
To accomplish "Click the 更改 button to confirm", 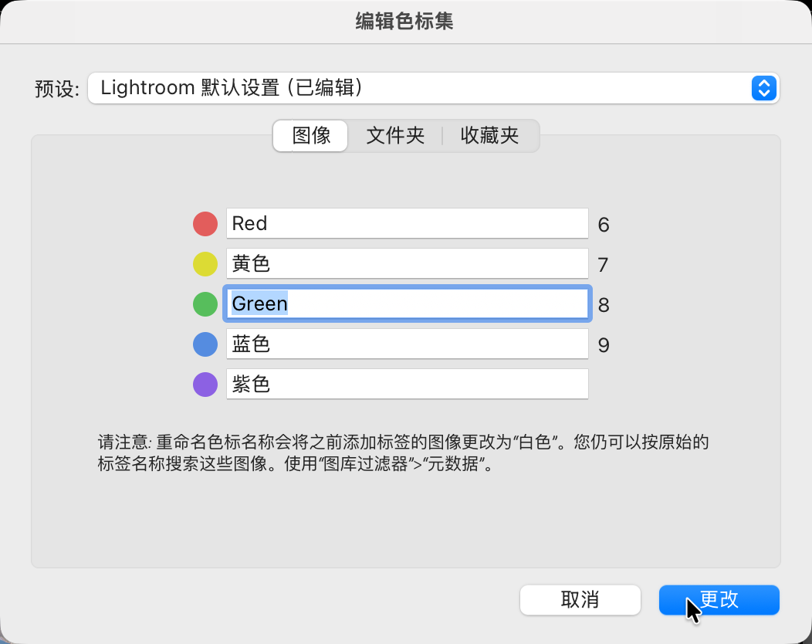I will [719, 599].
